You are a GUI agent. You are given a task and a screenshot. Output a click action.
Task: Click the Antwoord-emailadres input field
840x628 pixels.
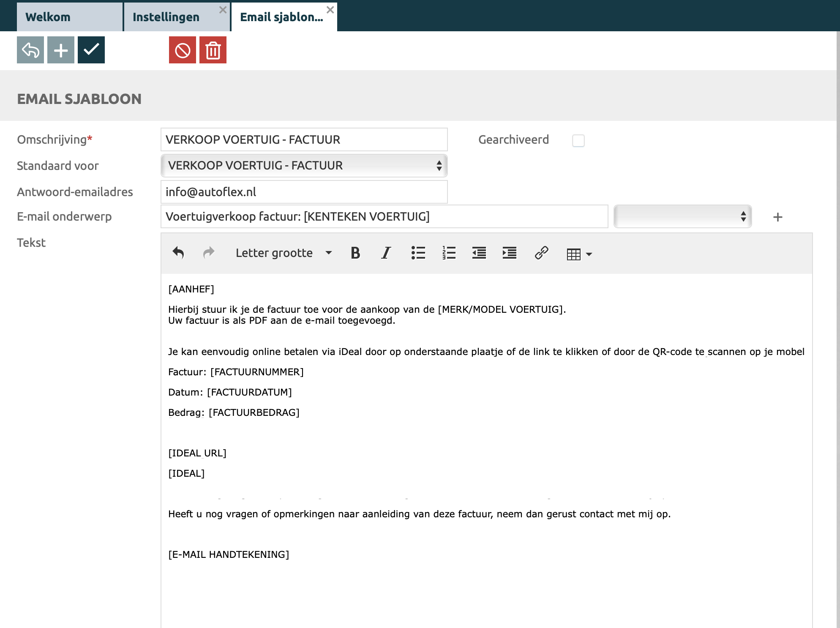coord(304,192)
